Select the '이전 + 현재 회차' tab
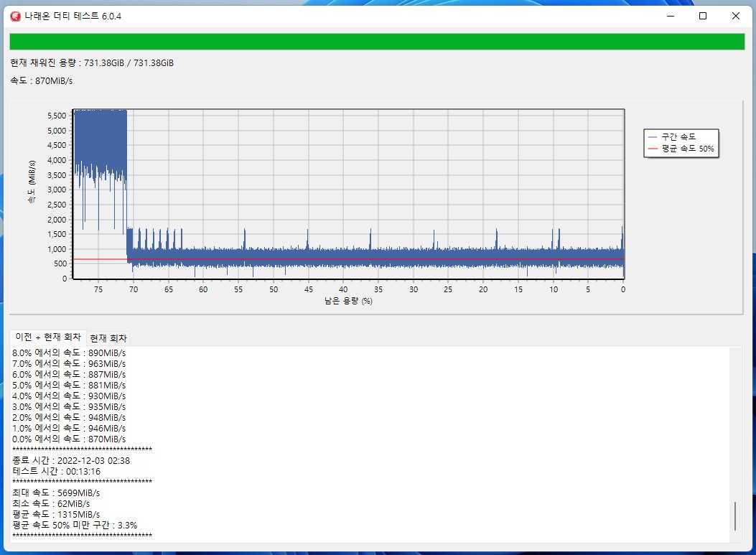The image size is (756, 555). click(x=47, y=337)
